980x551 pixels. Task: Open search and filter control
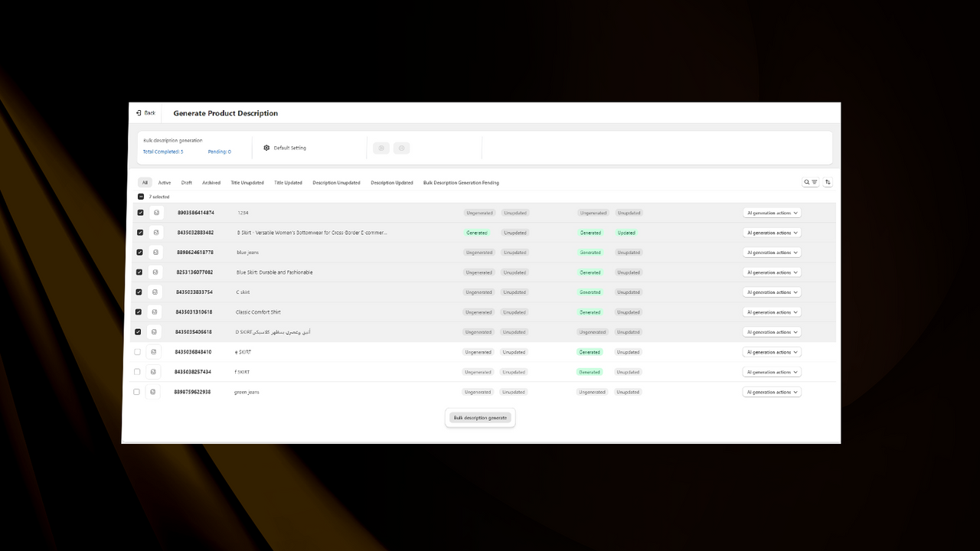point(811,182)
